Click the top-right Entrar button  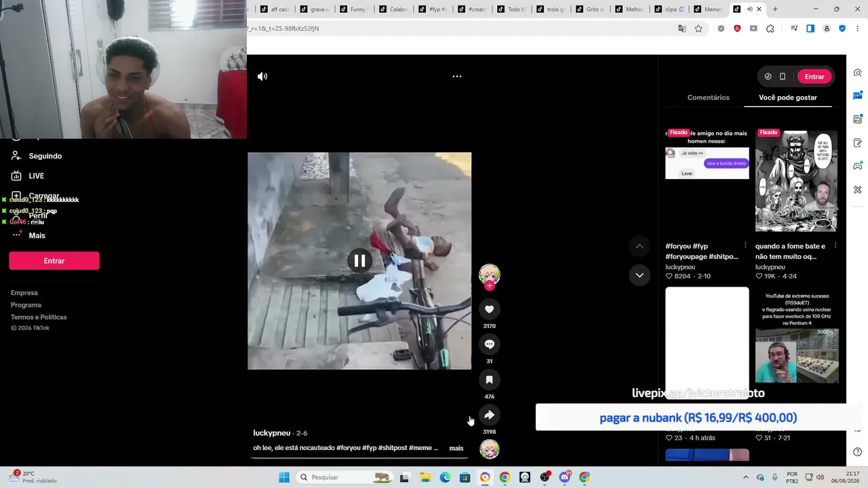(814, 77)
